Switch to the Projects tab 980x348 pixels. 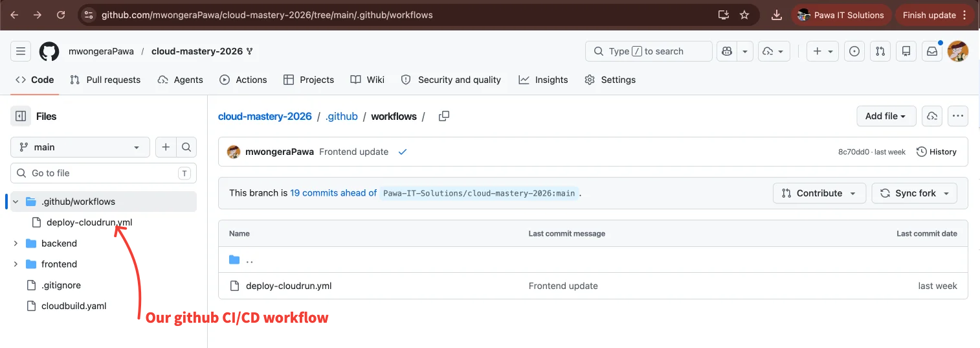click(309, 80)
